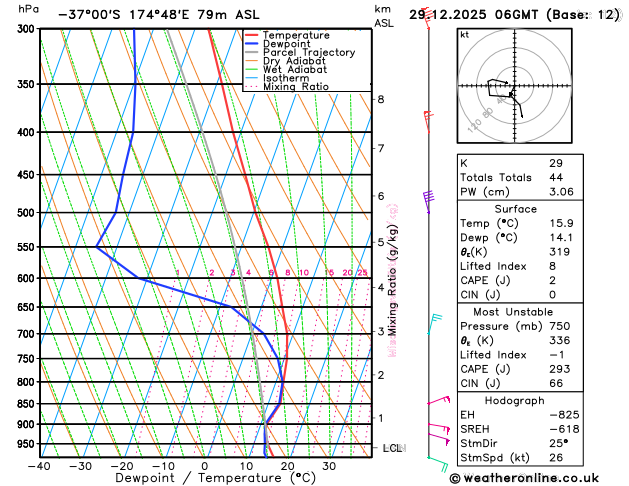
Task: Select the Surface section heading
Action: (515, 209)
